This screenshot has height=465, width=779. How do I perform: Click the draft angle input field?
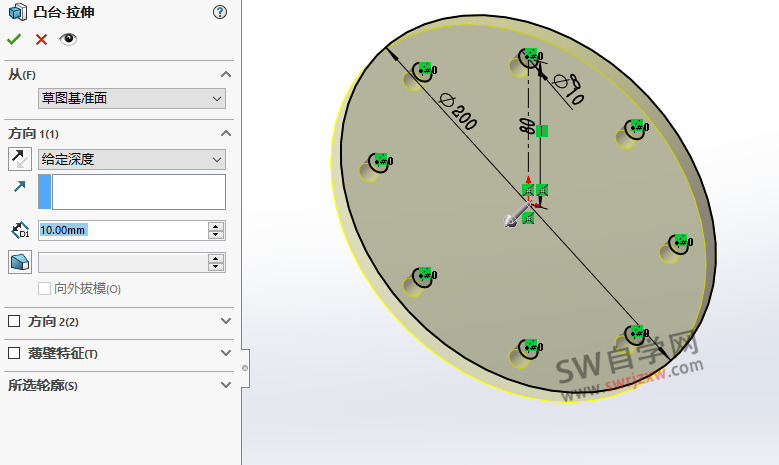click(123, 262)
